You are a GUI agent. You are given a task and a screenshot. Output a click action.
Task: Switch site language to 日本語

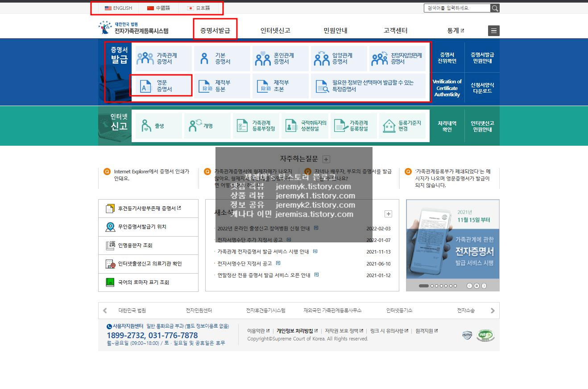199,8
